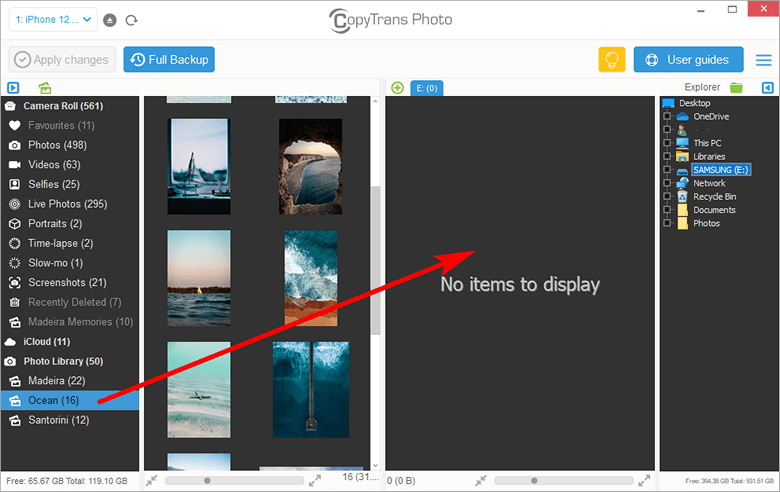780x492 pixels.
Task: Click the shrink thumbnails icon under PC pane
Action: click(x=481, y=481)
